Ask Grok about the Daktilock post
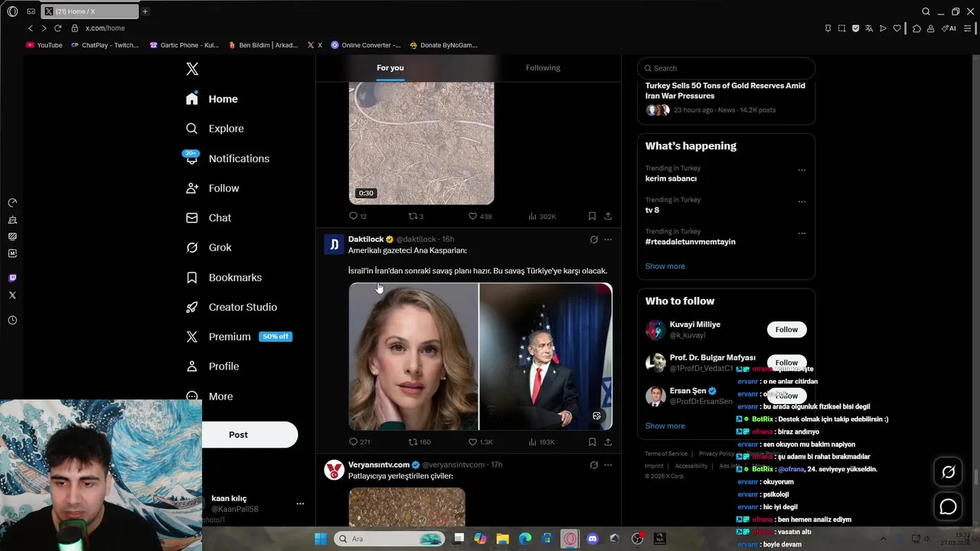The height and width of the screenshot is (551, 980). (593, 240)
